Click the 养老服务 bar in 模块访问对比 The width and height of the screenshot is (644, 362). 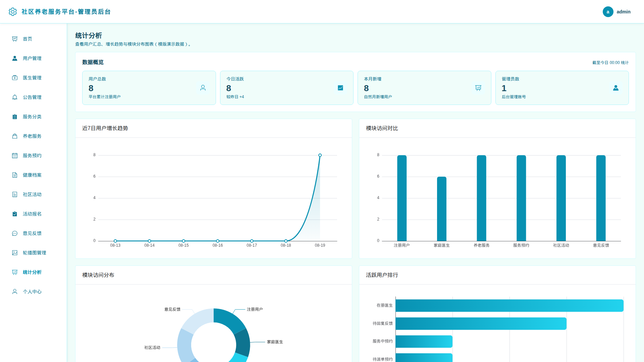pyautogui.click(x=481, y=198)
